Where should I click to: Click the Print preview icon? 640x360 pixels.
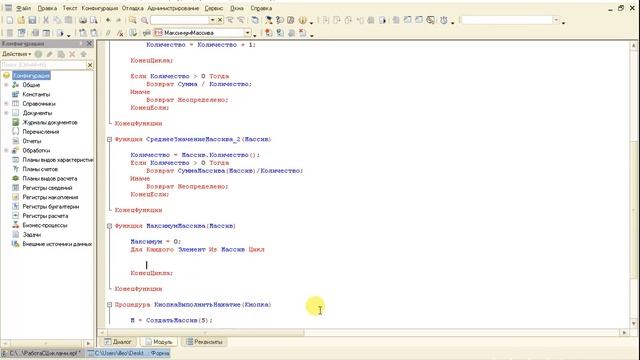pyautogui.click(x=94, y=20)
